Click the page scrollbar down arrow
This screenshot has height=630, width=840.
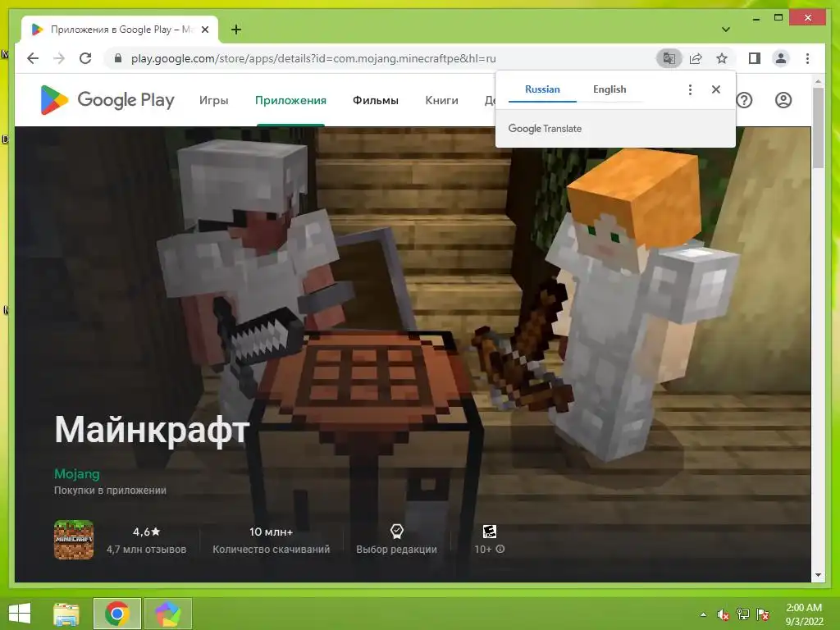(818, 575)
